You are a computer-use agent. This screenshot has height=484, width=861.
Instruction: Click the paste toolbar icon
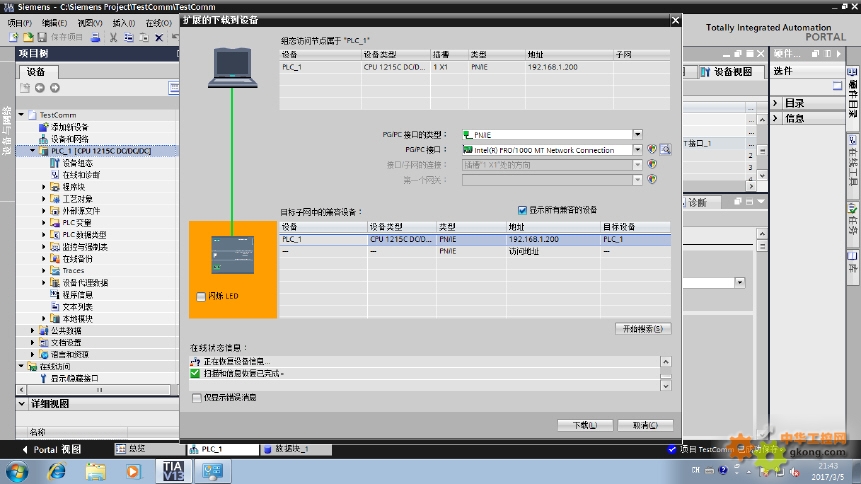pyautogui.click(x=144, y=37)
